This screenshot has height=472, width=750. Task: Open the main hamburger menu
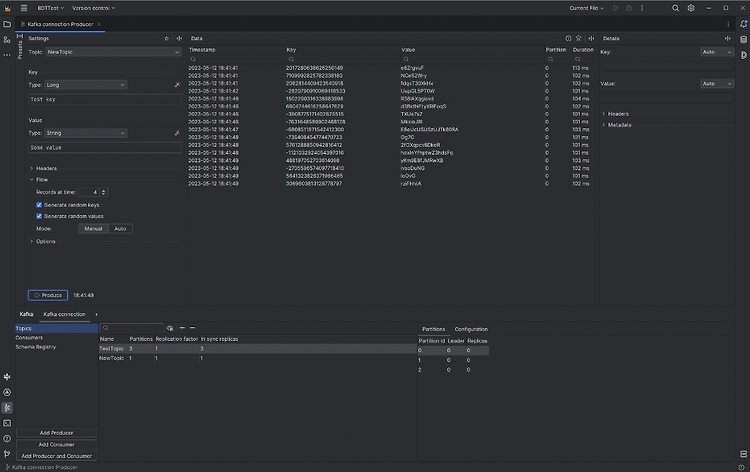(x=24, y=8)
